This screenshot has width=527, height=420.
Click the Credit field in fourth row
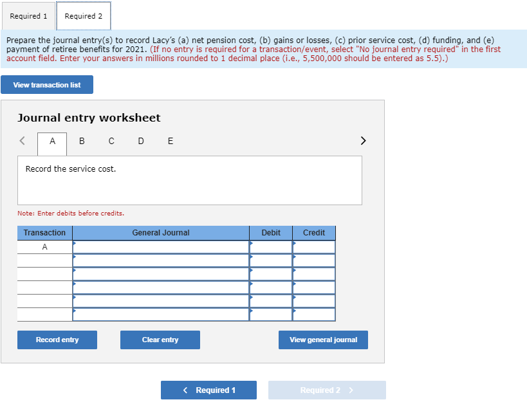[314, 288]
